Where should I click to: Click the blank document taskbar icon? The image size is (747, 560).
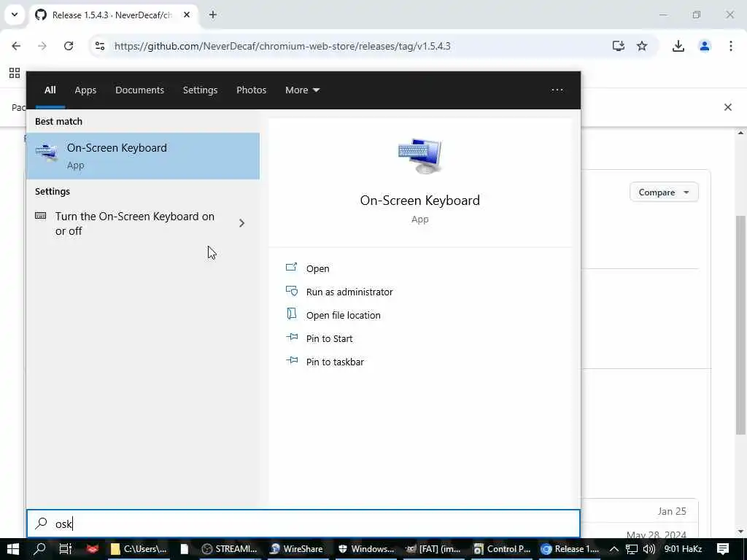pos(185,548)
